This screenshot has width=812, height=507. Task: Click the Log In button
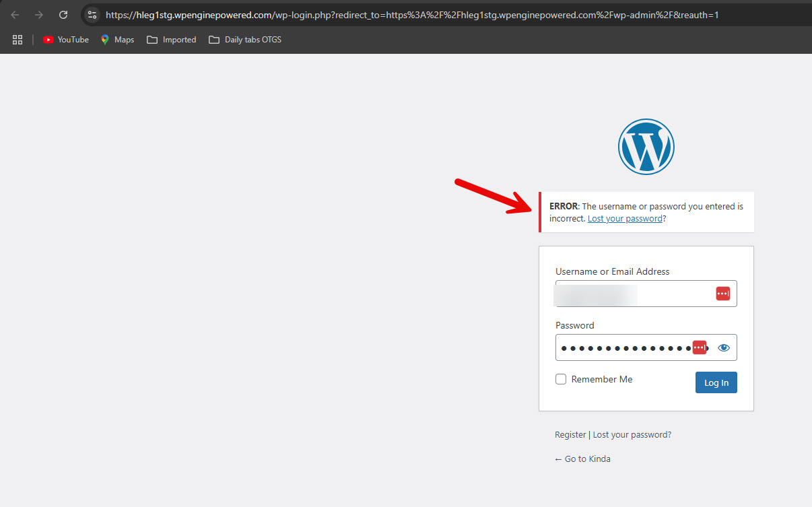(x=716, y=382)
